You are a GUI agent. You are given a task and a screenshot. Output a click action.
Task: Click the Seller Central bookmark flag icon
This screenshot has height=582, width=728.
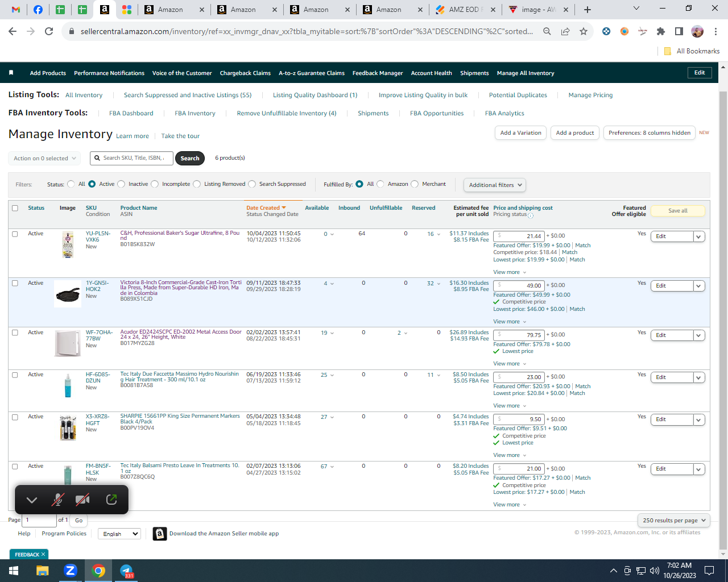(11, 73)
